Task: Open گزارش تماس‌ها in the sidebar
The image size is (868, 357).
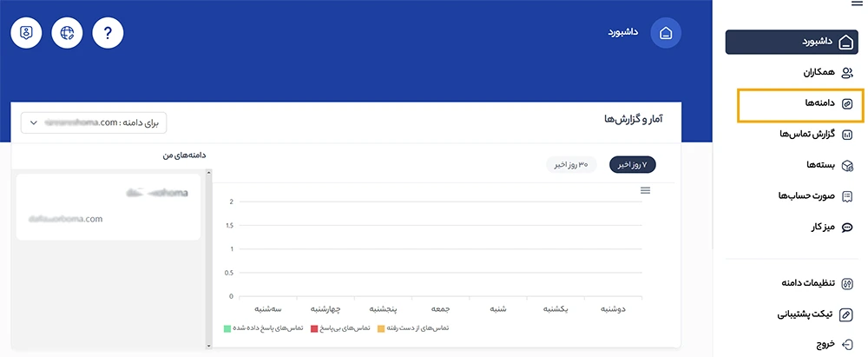Action: (x=806, y=134)
